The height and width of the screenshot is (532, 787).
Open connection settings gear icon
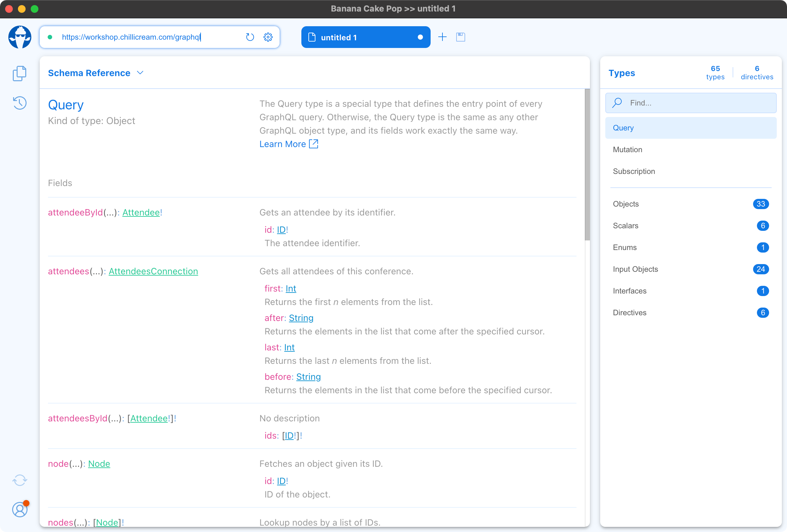268,37
